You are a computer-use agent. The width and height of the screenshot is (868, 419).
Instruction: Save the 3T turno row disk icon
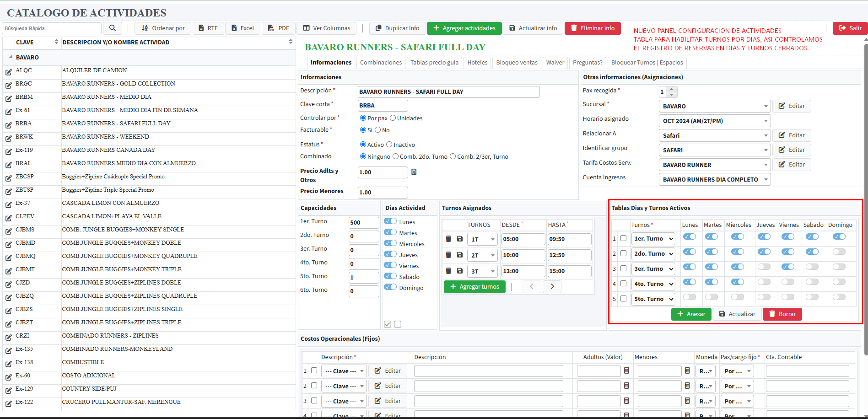tap(460, 271)
